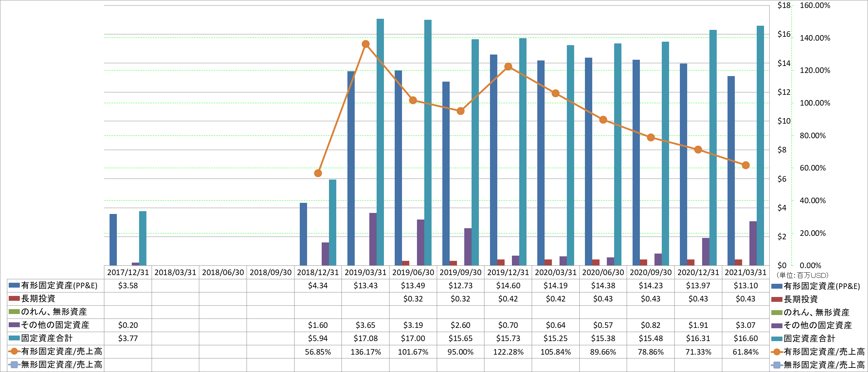Select the teal total bar for 2019/03/31
This screenshot has width=868, height=372.
pyautogui.click(x=380, y=142)
